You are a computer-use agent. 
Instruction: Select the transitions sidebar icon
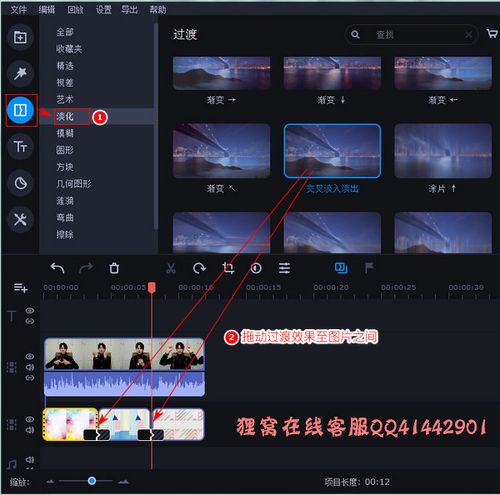point(20,110)
